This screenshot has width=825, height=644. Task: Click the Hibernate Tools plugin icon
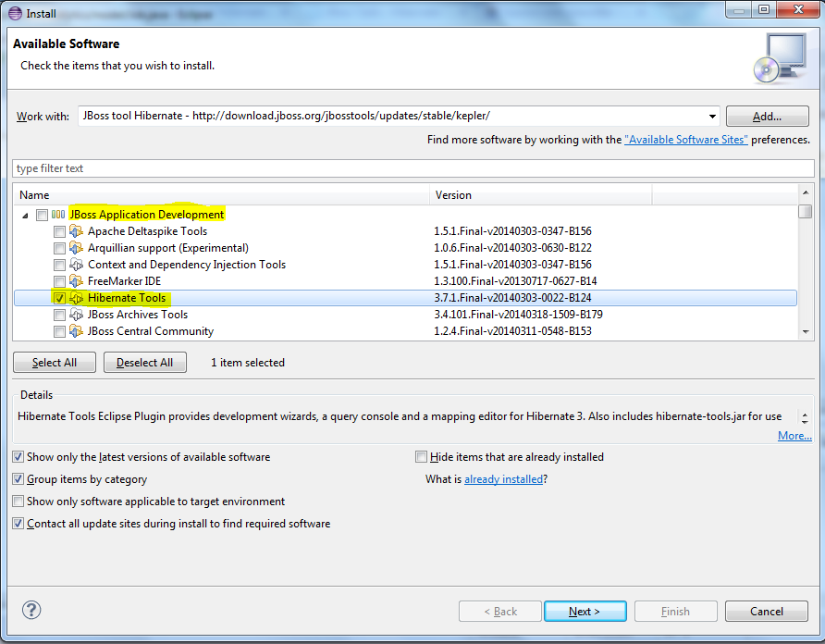click(x=76, y=298)
